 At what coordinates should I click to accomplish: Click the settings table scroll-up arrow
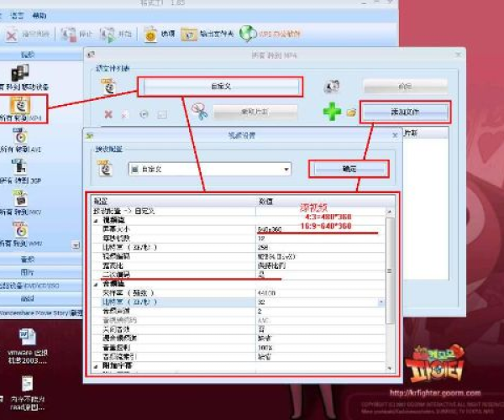[389, 212]
